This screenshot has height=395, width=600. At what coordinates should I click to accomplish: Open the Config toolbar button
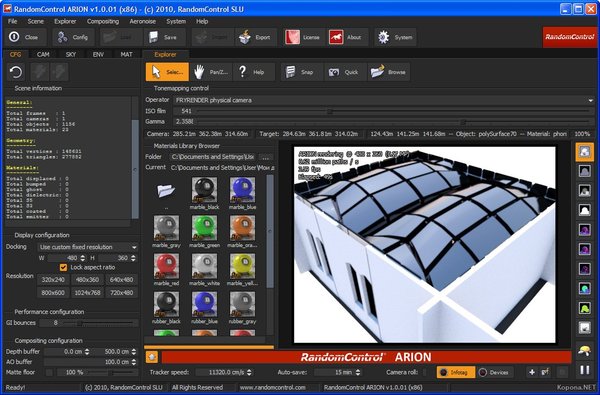73,37
